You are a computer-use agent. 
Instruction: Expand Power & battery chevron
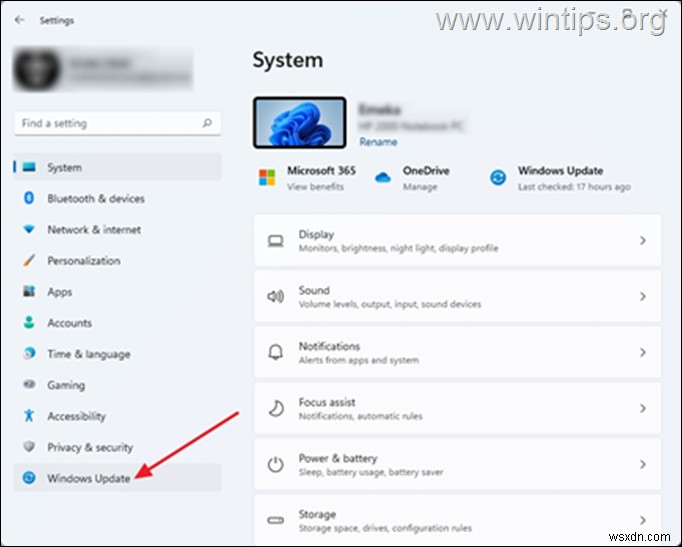point(642,464)
